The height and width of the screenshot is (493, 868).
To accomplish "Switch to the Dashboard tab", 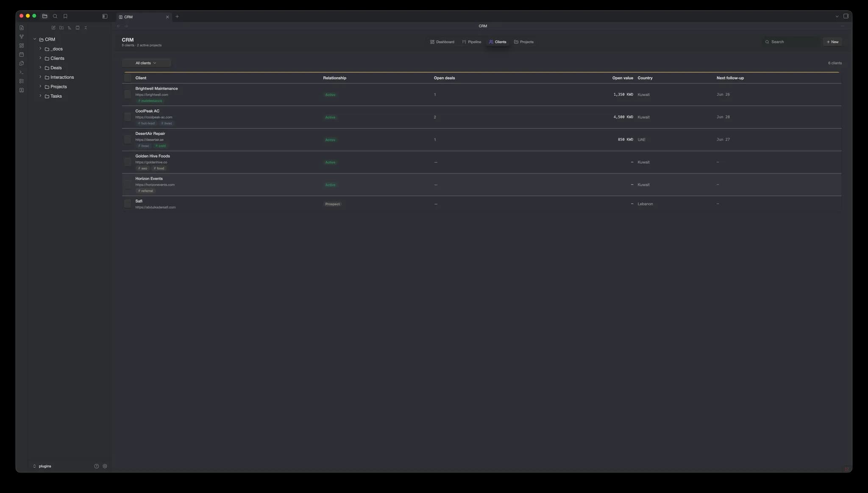I will pos(442,42).
